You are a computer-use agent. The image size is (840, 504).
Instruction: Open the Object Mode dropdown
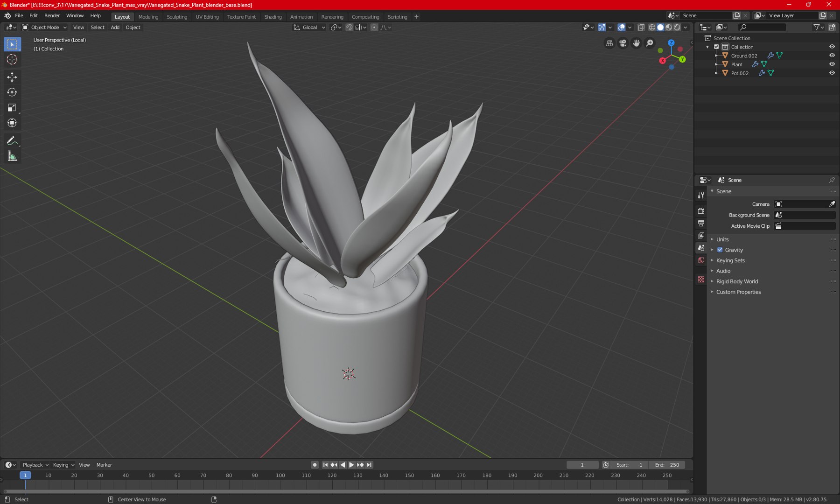[x=45, y=28]
